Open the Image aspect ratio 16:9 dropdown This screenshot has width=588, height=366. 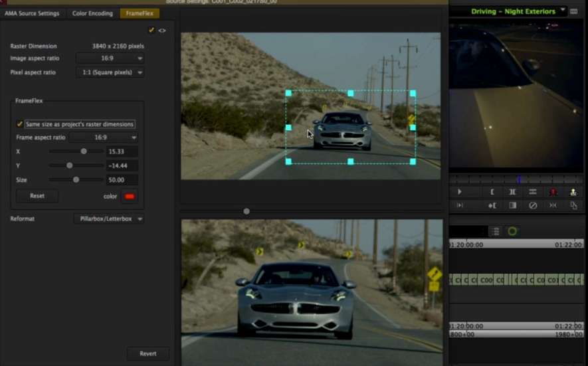pos(110,58)
